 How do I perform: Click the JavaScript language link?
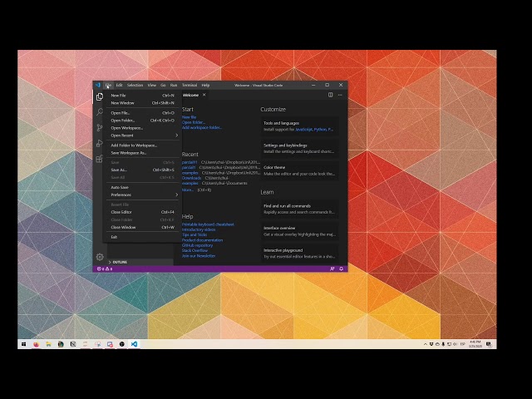(x=303, y=130)
